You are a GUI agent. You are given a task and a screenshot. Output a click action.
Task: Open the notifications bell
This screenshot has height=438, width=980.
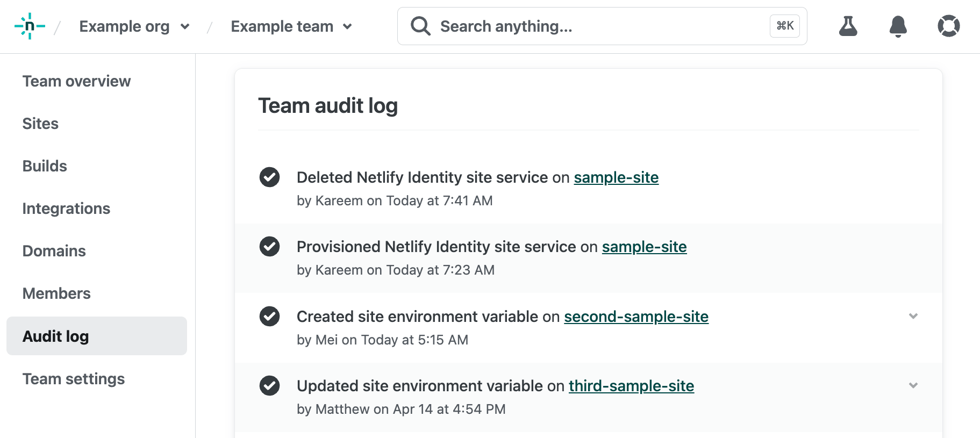coord(898,26)
